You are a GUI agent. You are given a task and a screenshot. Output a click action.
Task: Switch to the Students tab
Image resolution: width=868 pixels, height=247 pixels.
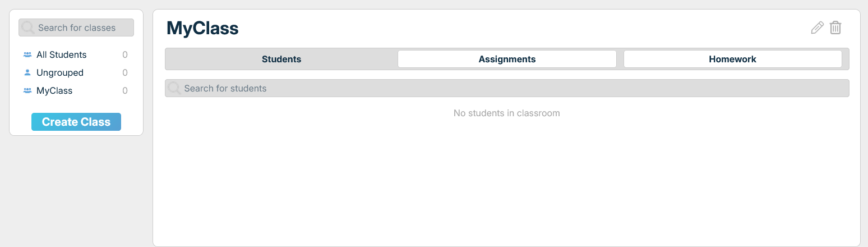point(281,59)
